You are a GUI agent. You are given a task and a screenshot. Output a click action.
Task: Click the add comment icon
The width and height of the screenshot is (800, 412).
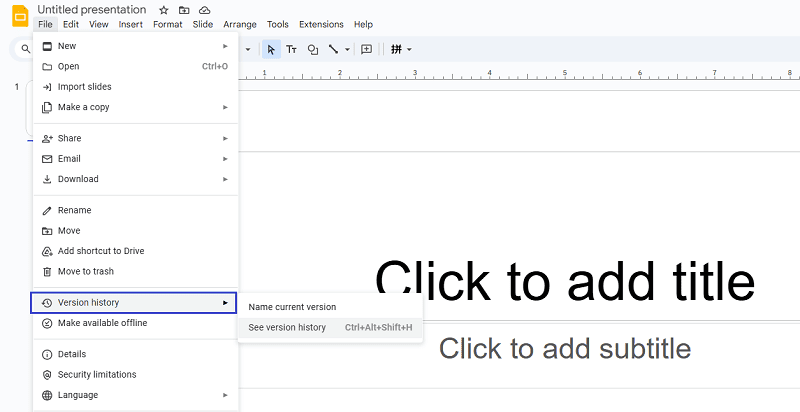[366, 49]
